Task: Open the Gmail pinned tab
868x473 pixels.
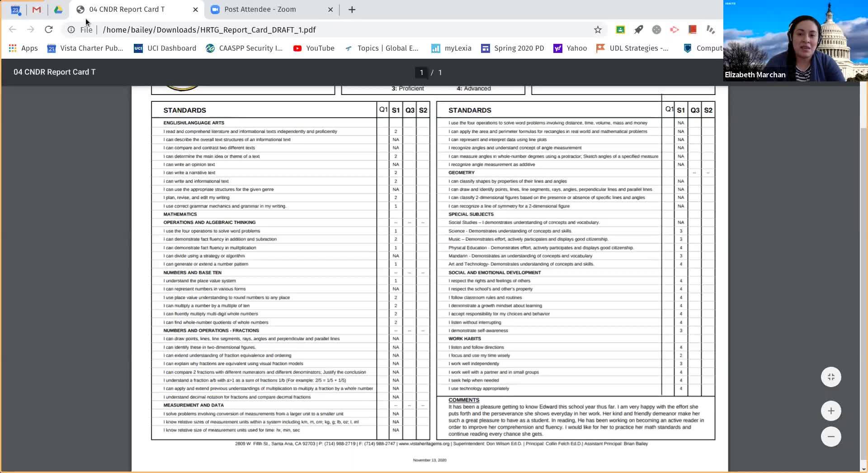Action: [x=37, y=9]
